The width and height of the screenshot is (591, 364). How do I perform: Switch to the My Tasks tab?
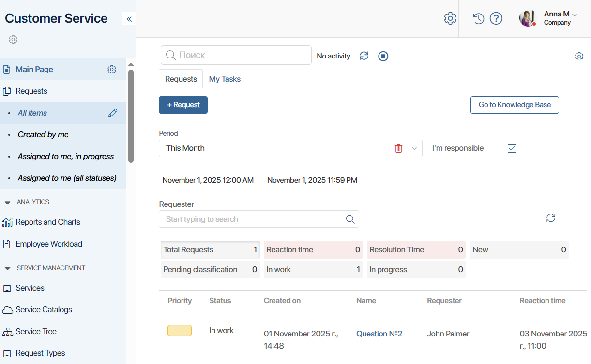225,79
